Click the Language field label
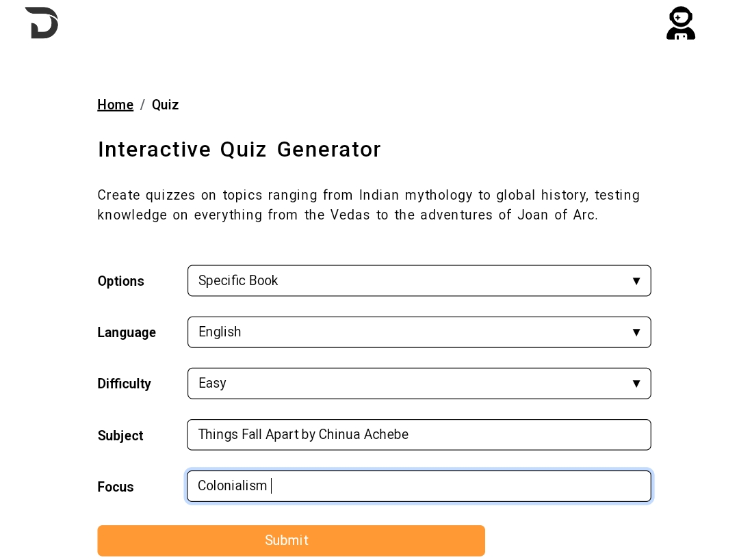 tap(127, 332)
